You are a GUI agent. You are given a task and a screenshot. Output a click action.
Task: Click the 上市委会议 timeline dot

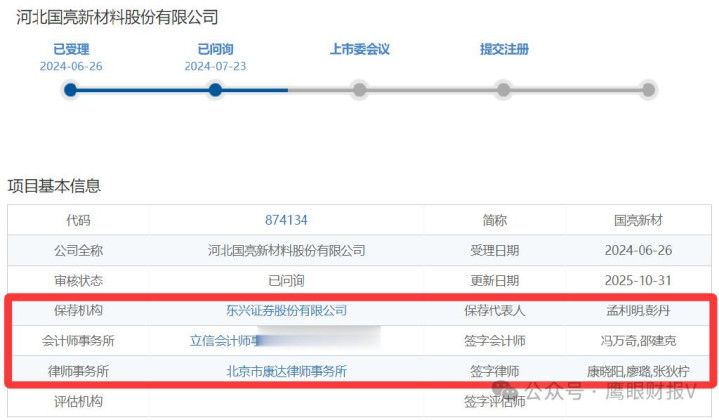point(360,90)
